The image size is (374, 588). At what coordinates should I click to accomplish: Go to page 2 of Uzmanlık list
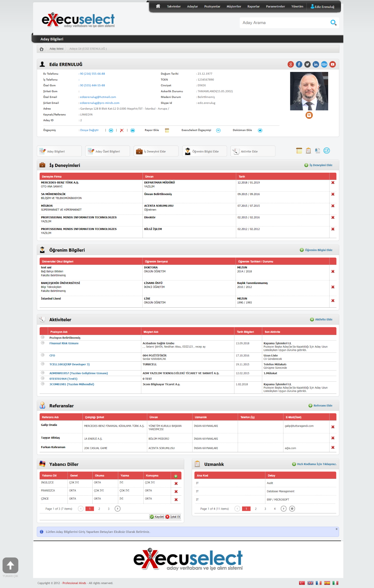pos(256,509)
